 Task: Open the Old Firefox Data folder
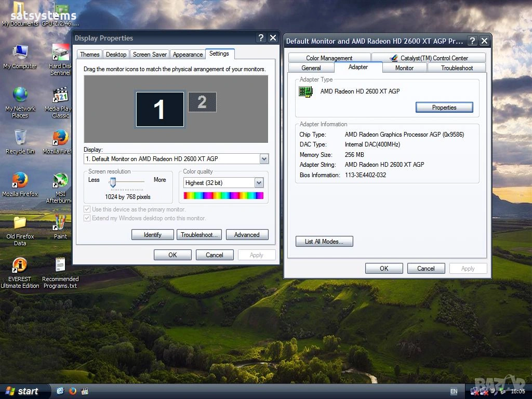(x=20, y=223)
